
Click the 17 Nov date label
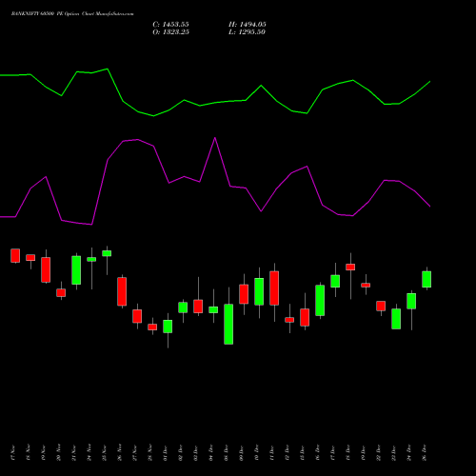coord(12,453)
